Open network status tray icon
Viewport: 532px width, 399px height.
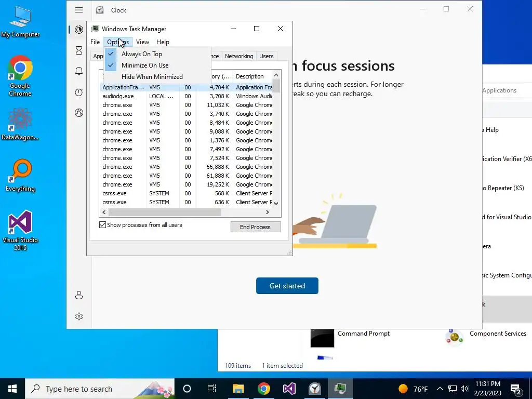453,389
